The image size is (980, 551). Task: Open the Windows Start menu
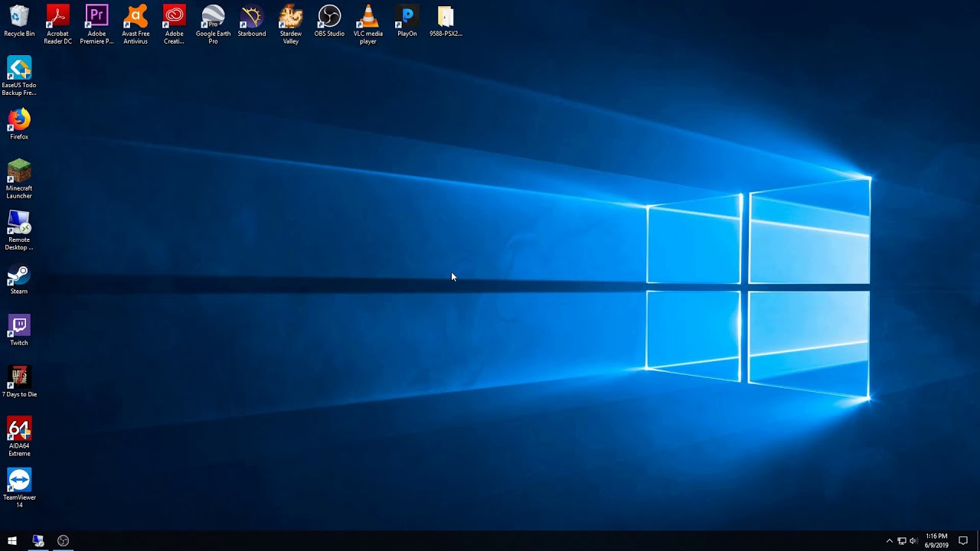12,541
